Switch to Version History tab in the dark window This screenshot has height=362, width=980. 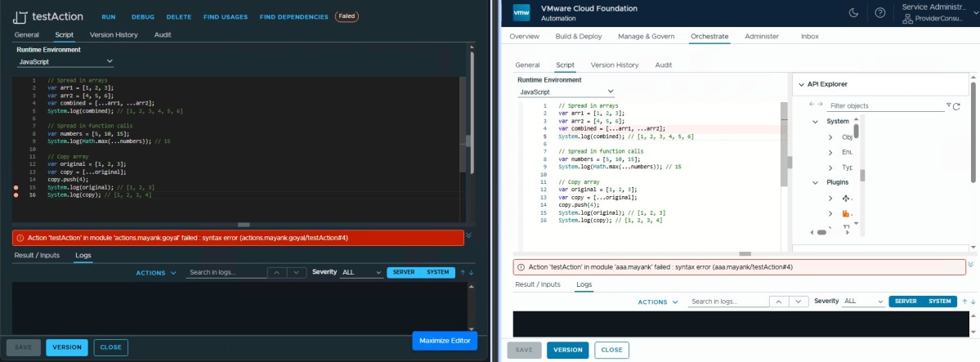(x=114, y=35)
